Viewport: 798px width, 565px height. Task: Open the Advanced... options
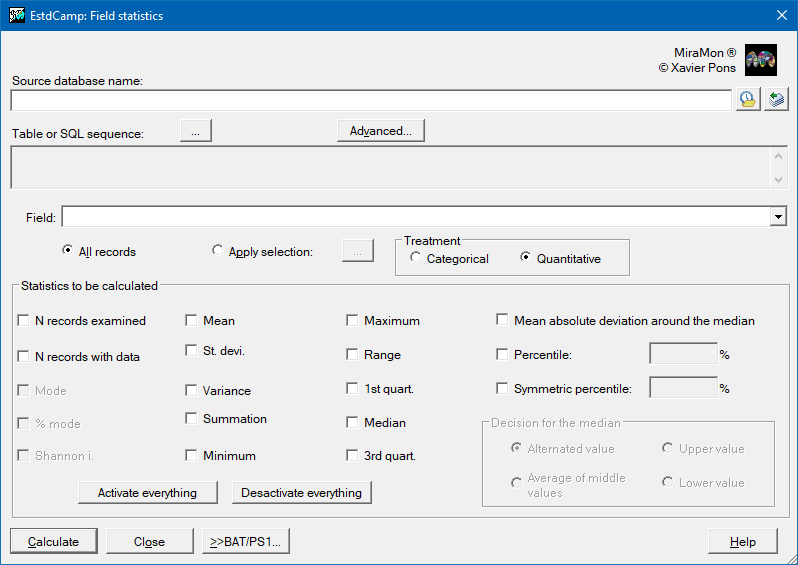[381, 131]
